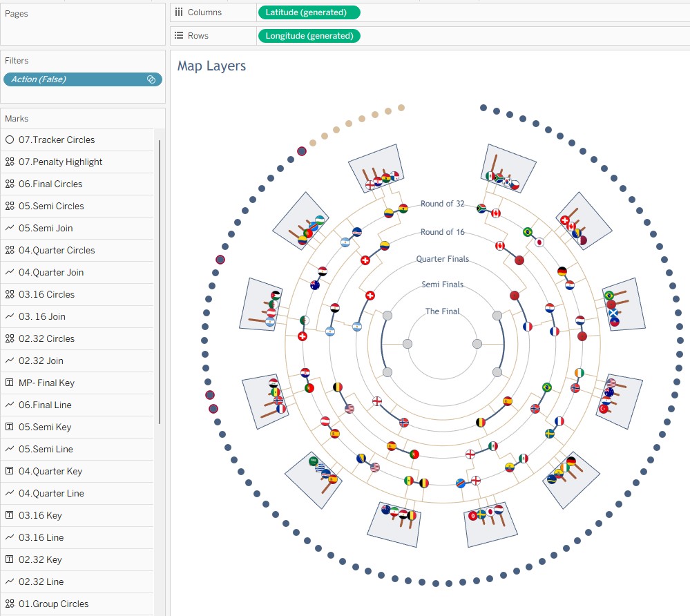
Task: Click shape icon of 07.Penalty Highlight layer
Action: click(10, 162)
